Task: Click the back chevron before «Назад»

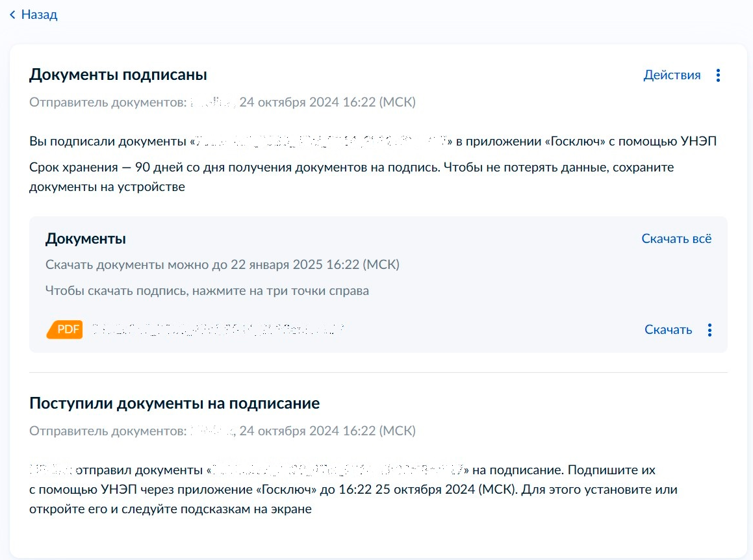Action: click(12, 14)
